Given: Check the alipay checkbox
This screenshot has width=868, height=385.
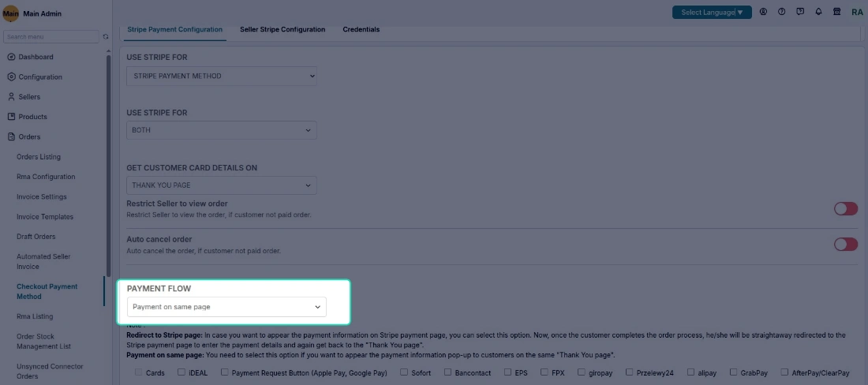Looking at the screenshot, I should [690, 372].
